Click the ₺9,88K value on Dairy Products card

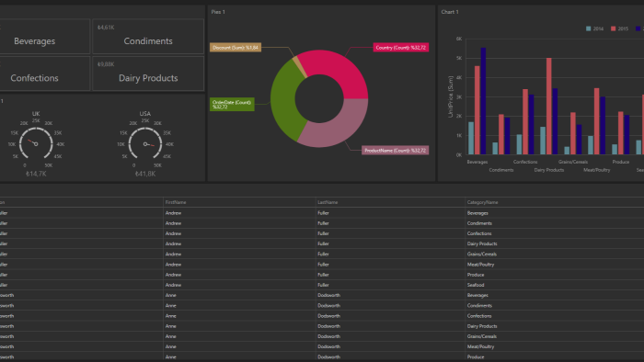coord(106,64)
